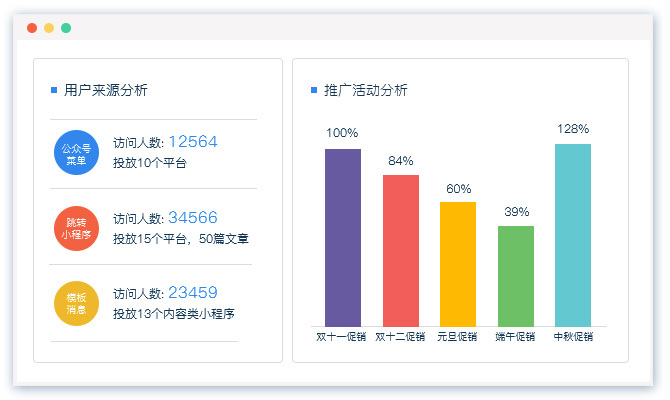Click the visitor count 12564
The image size is (670, 400).
193,142
